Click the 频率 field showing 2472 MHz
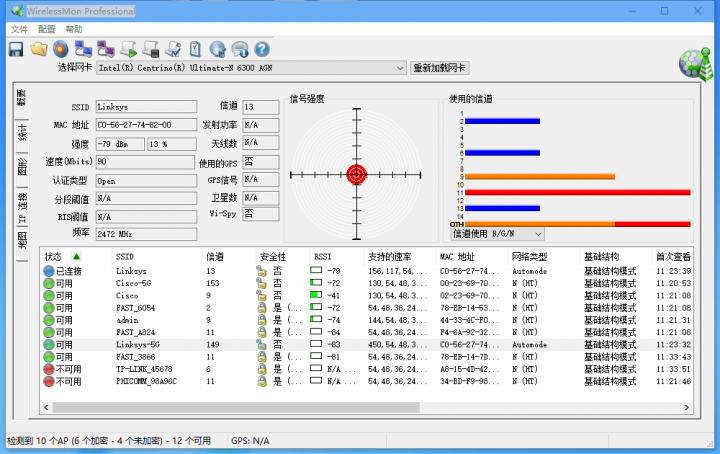The width and height of the screenshot is (720, 454). 146,234
